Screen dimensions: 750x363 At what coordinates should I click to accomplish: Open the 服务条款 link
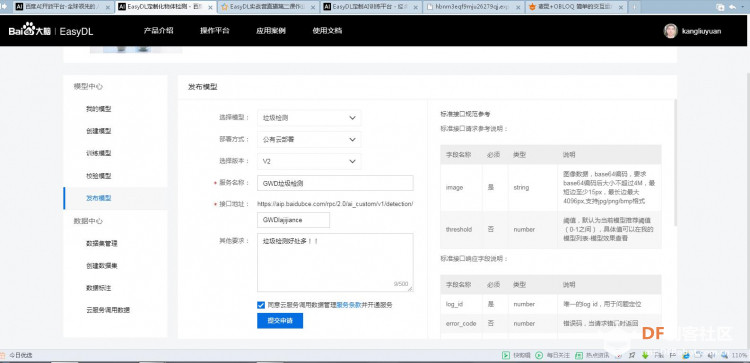(349, 305)
